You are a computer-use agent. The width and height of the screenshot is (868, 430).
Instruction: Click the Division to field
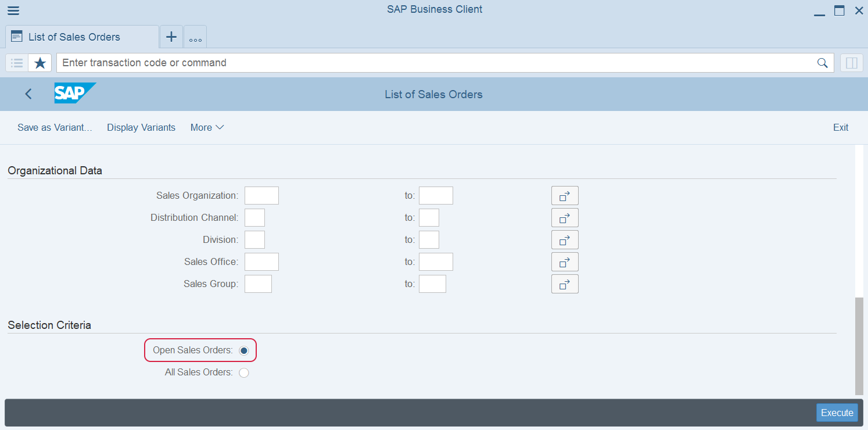(429, 240)
